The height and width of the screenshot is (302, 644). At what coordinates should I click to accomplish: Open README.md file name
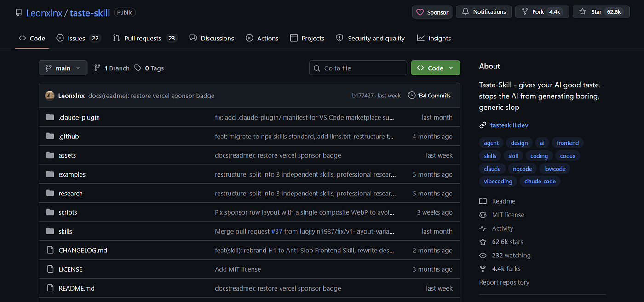click(x=76, y=288)
